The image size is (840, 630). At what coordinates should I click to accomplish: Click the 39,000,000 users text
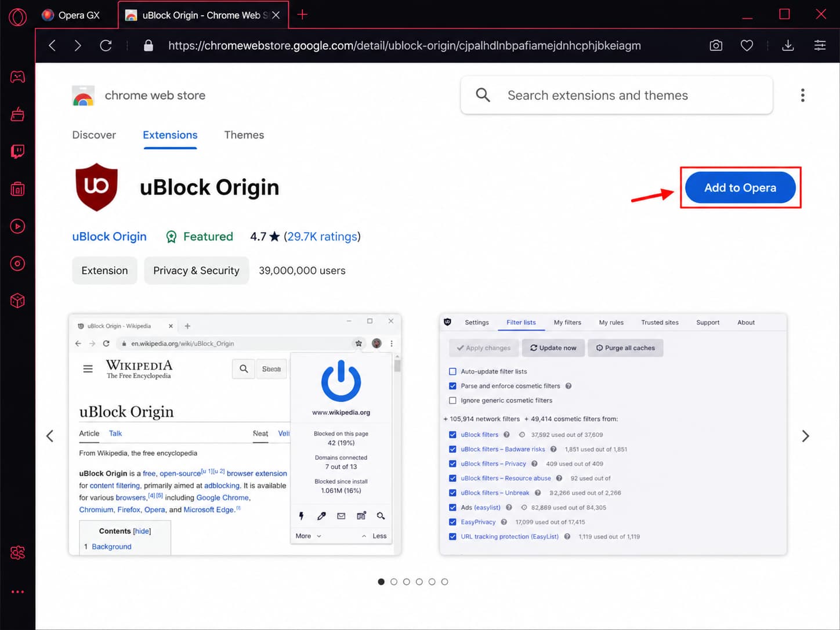(302, 270)
